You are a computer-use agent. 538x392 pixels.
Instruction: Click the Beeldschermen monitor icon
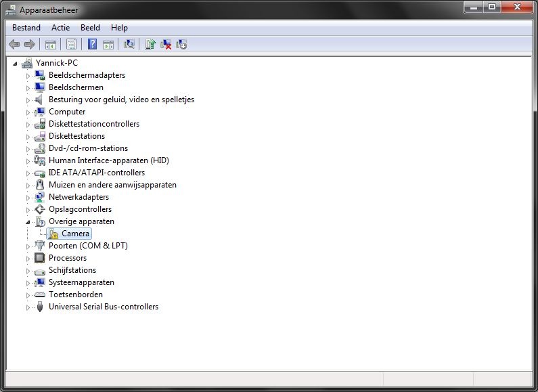coord(40,87)
